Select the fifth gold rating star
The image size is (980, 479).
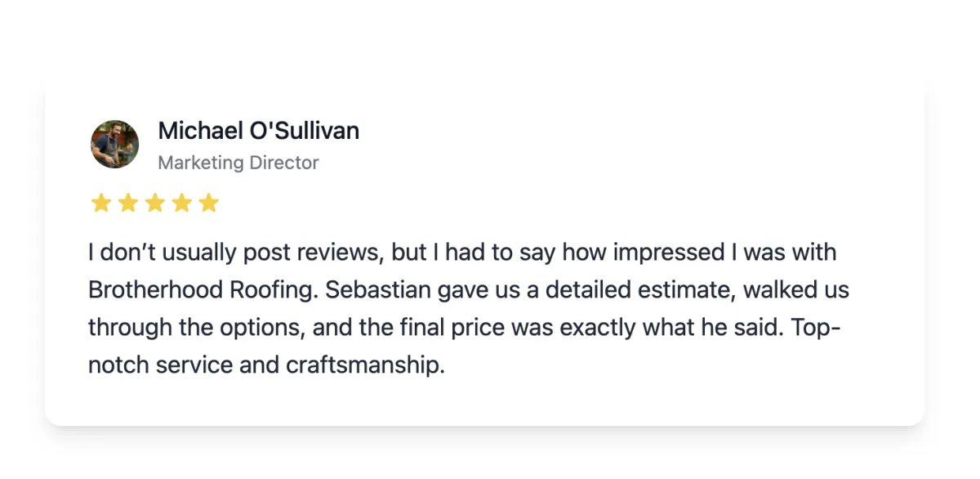pos(209,203)
